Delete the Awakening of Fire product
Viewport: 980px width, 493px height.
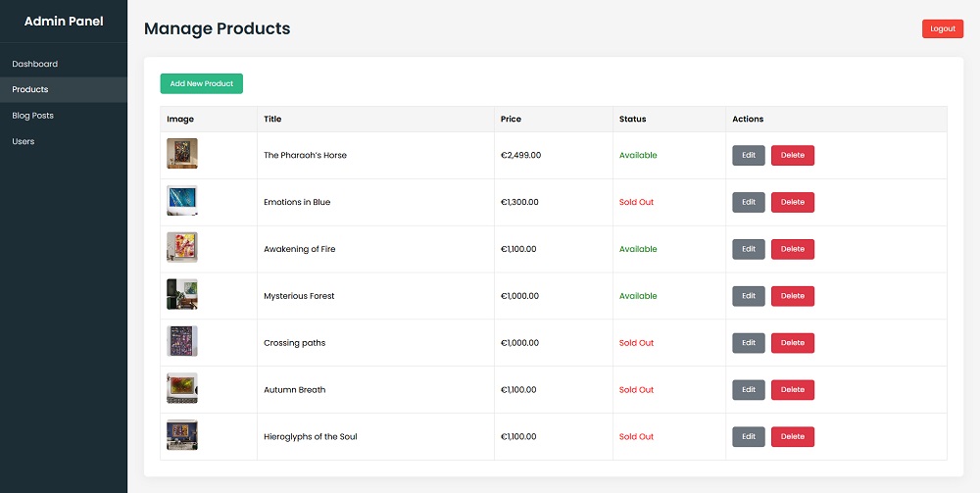[x=792, y=249]
